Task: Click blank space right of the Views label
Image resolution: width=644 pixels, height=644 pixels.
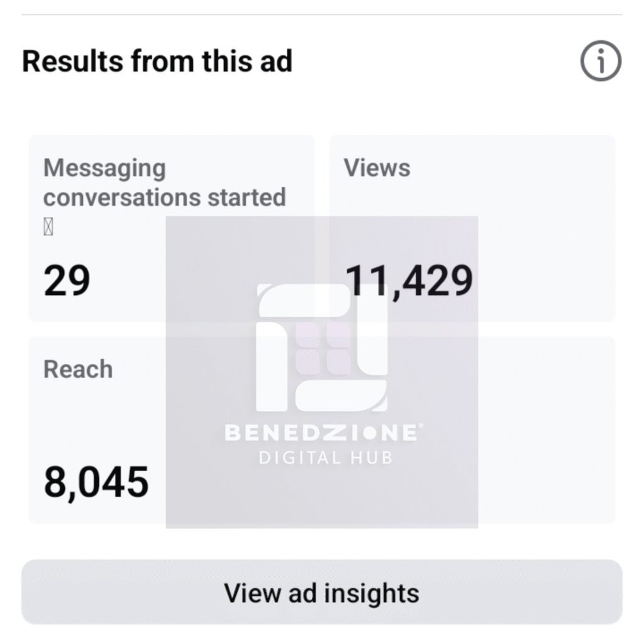Action: point(516,168)
